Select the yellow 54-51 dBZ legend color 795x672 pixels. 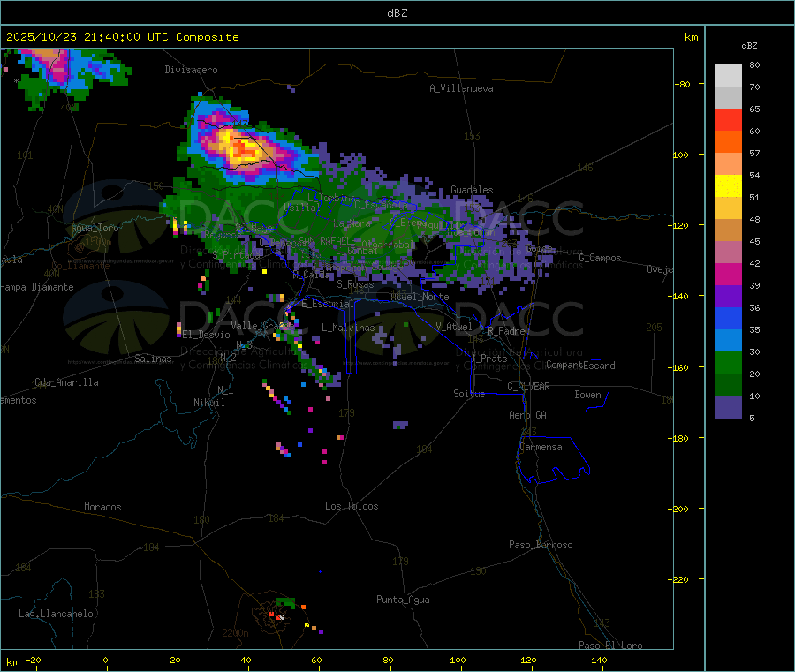pyautogui.click(x=728, y=186)
